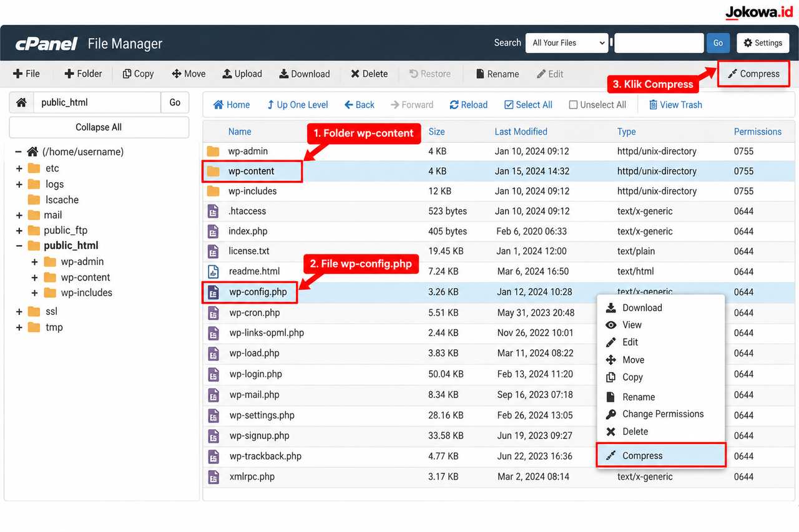Choose Change Permissions from the context menu
Image resolution: width=799 pixels, height=532 pixels.
(662, 414)
